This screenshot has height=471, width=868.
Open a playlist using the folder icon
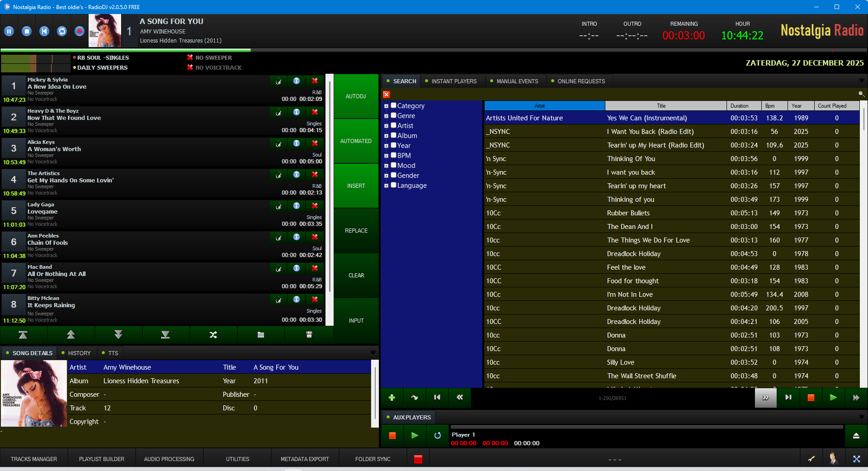[x=261, y=335]
